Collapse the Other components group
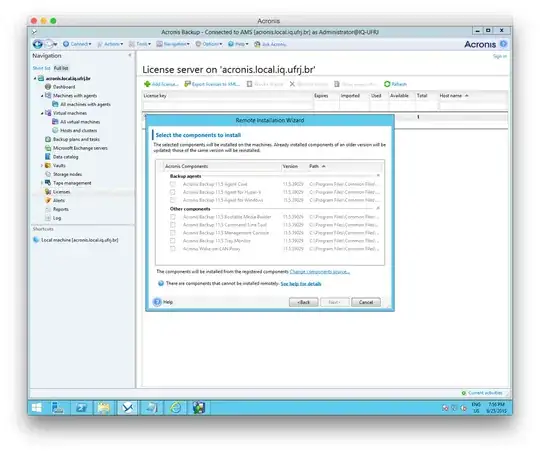The height and width of the screenshot is (454, 540). pyautogui.click(x=378, y=208)
